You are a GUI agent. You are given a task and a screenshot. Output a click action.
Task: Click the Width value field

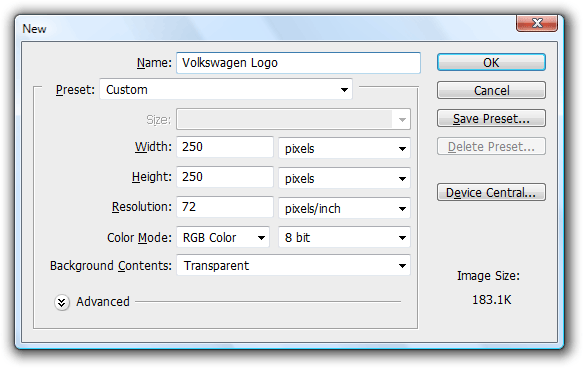(225, 147)
